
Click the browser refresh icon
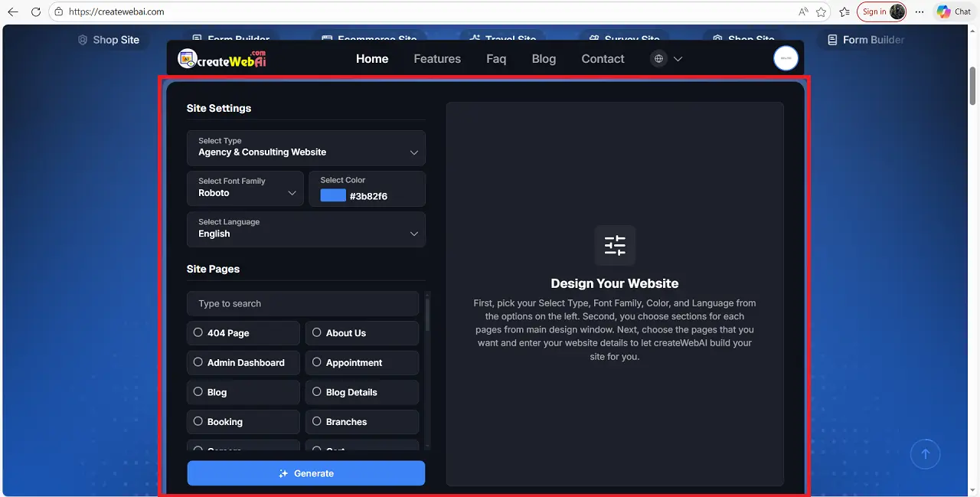[x=36, y=11]
